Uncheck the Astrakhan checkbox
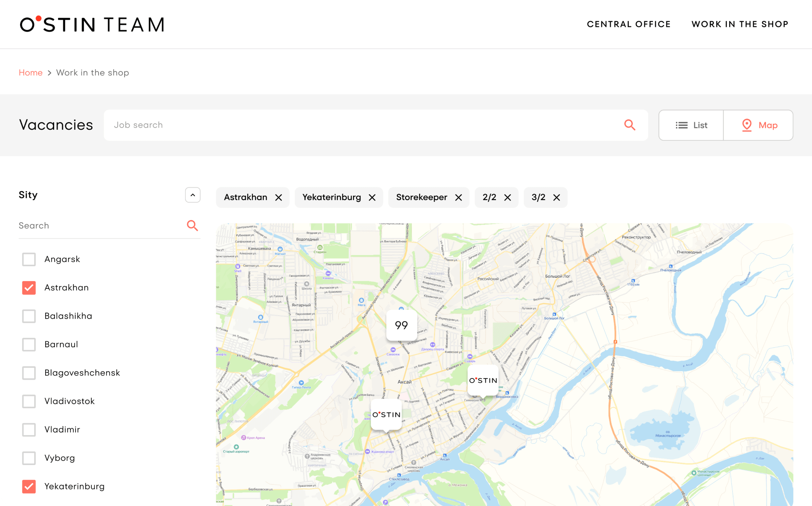 click(29, 288)
